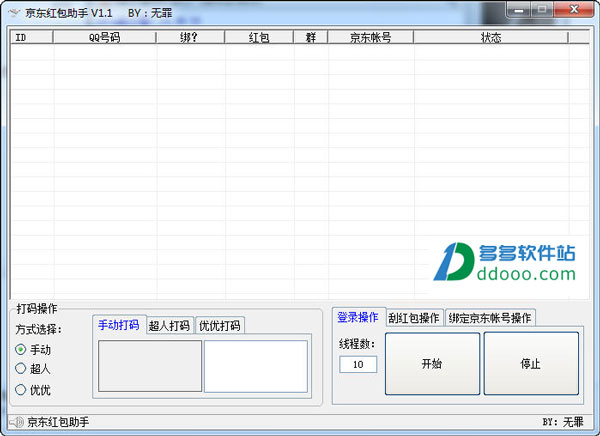600x436 pixels.
Task: Maximize the 京东红包助手 window
Action: pyautogui.click(x=542, y=10)
